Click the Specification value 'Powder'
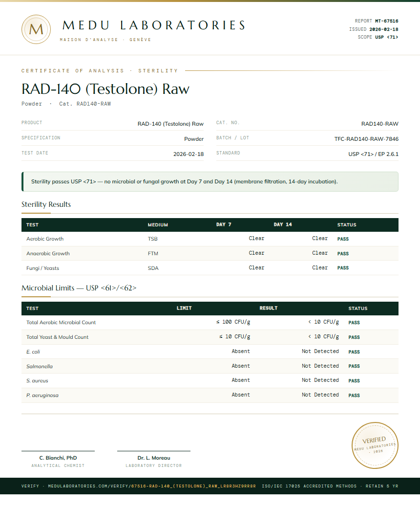The image size is (420, 509). (194, 139)
